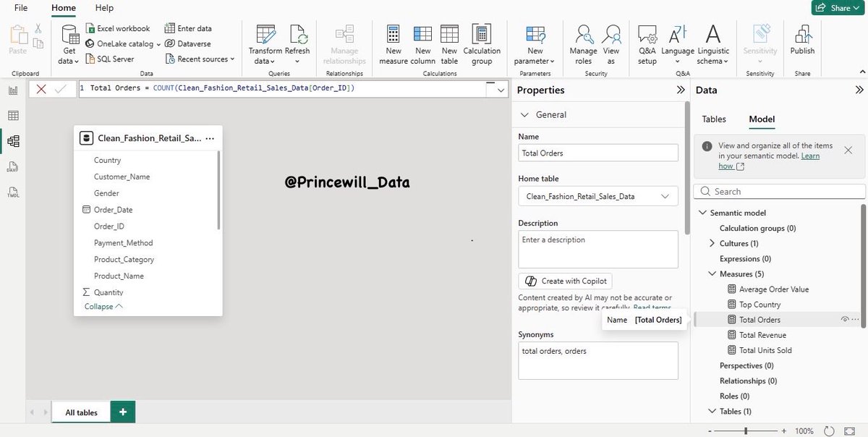Viewport: 868px width, 437px height.
Task: Open Linguistic schema menu
Action: tap(712, 45)
